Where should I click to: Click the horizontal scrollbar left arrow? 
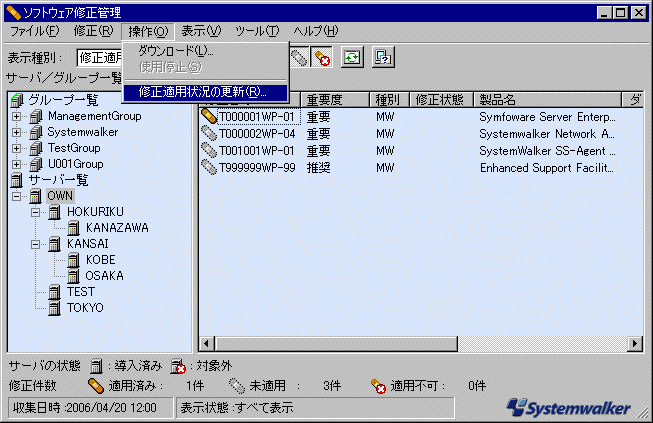[x=207, y=344]
